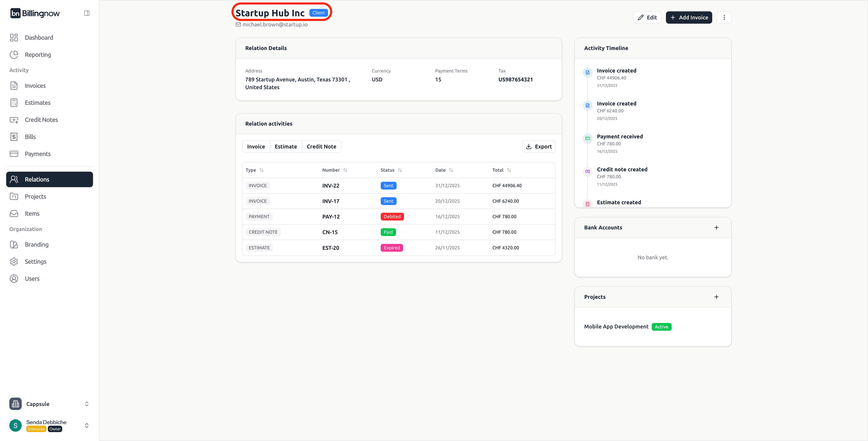Viewport: 868px width, 441px height.
Task: Open the Dashboard icon in sidebar
Action: [x=14, y=37]
